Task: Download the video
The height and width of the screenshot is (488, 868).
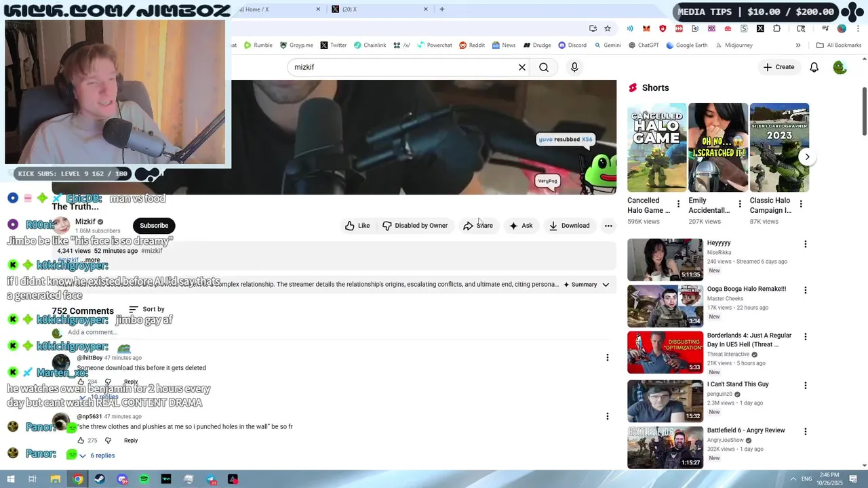Action: (x=569, y=226)
